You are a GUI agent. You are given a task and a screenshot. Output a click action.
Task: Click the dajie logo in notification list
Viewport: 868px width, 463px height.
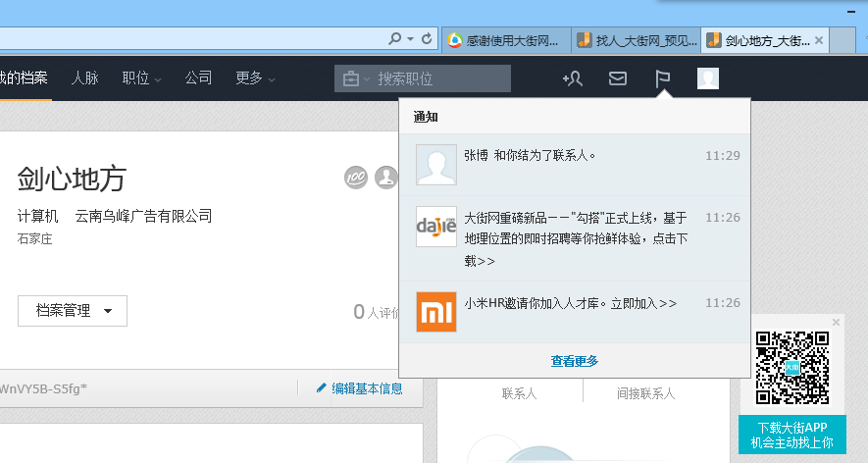tap(436, 227)
